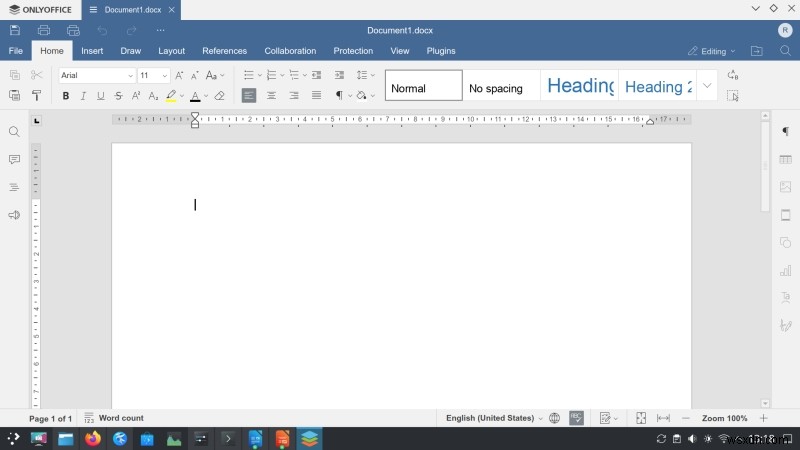Paste with the clipboard icon

(x=15, y=95)
